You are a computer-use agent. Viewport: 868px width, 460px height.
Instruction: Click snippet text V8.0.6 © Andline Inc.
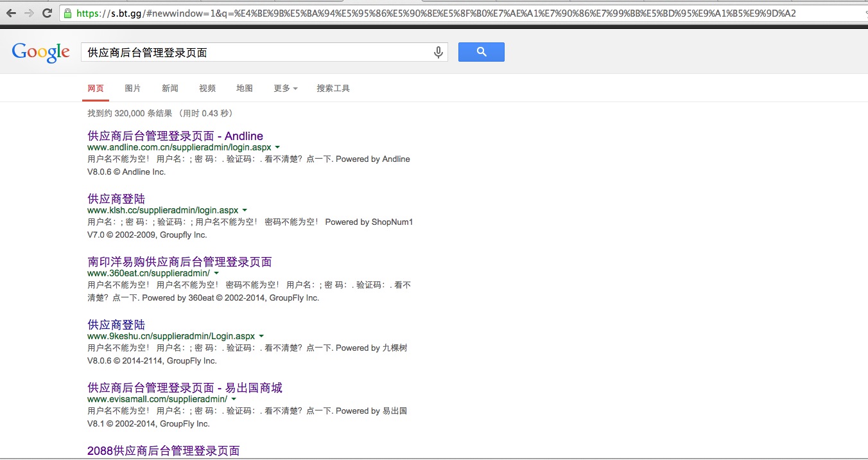point(126,172)
